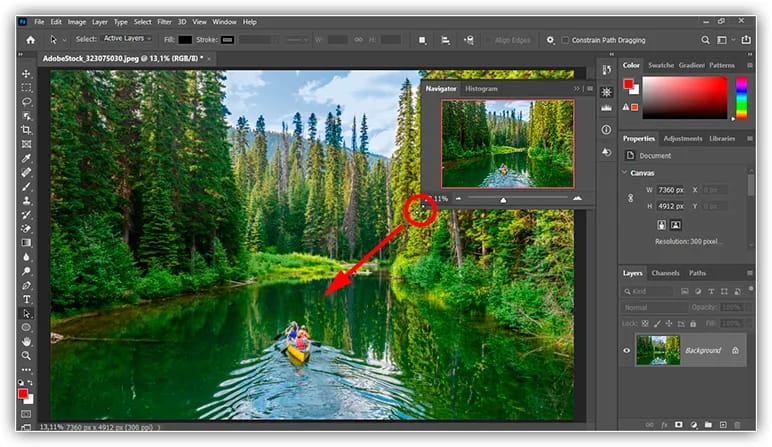Select the Eyedropper tool
Image resolution: width=772 pixels, height=447 pixels.
[x=27, y=158]
